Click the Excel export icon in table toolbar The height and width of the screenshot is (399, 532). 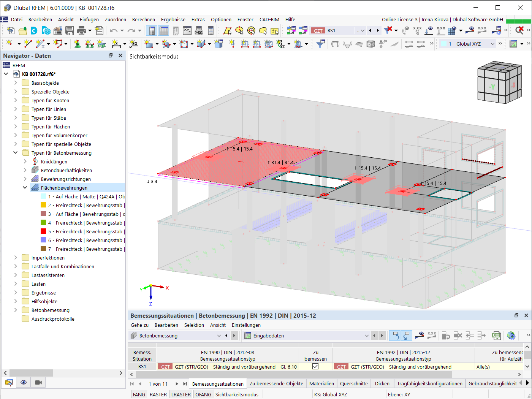496,336
